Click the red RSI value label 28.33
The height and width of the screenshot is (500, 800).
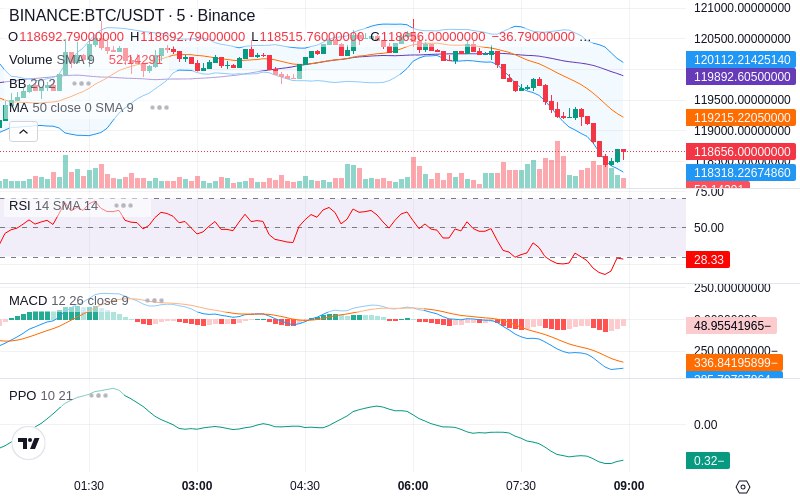pos(708,259)
